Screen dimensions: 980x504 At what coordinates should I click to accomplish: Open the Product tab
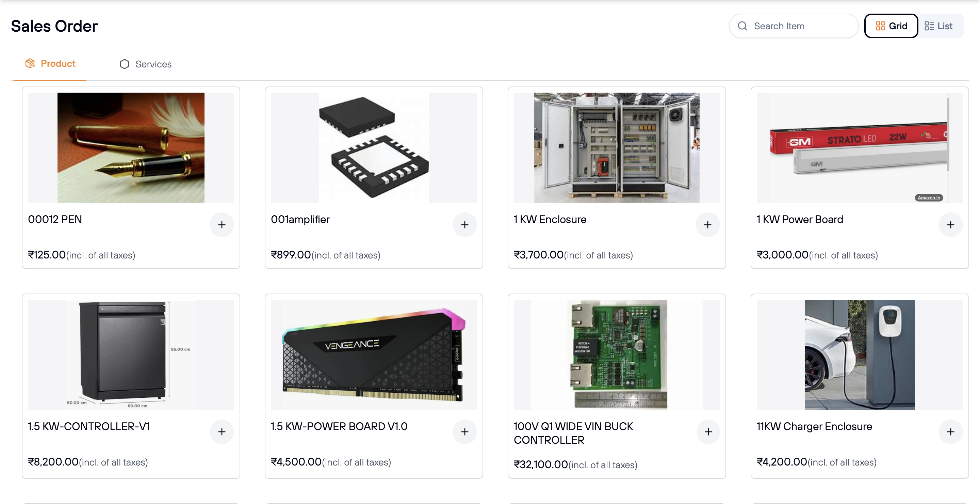coord(50,64)
